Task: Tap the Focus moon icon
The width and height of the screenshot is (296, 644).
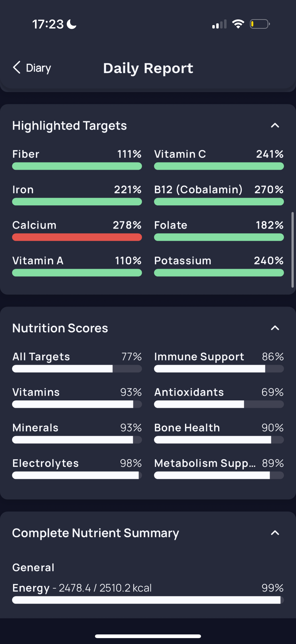Action: click(72, 24)
